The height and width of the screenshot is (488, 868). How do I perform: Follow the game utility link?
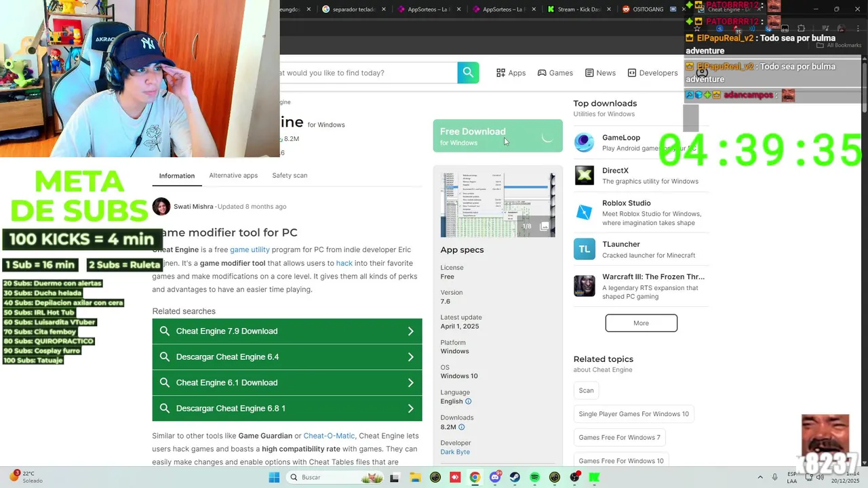pyautogui.click(x=250, y=249)
